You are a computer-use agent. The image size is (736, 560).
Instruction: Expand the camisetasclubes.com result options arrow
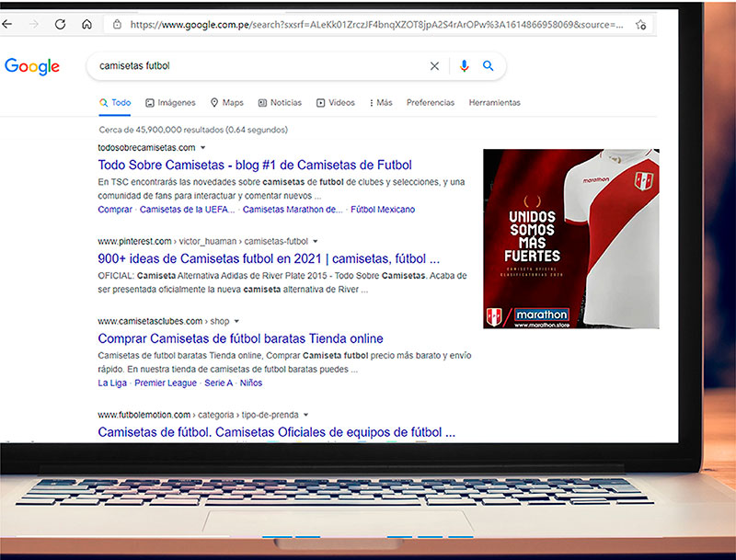coord(236,321)
